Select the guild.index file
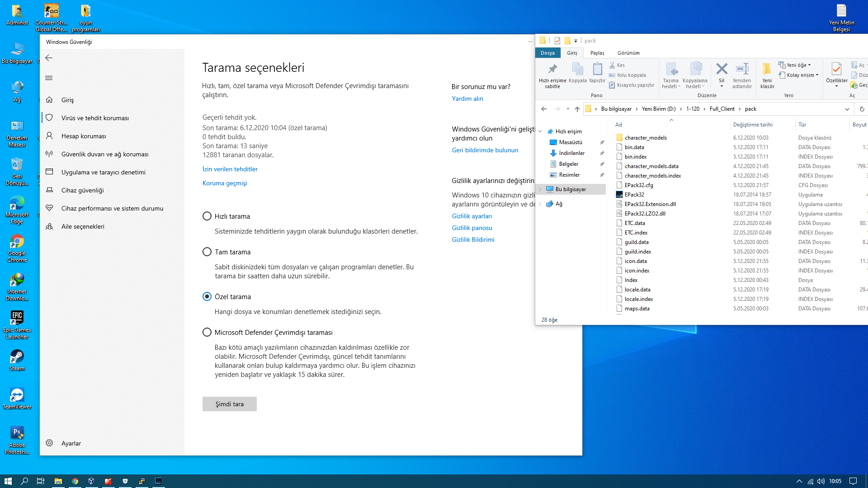 (638, 252)
